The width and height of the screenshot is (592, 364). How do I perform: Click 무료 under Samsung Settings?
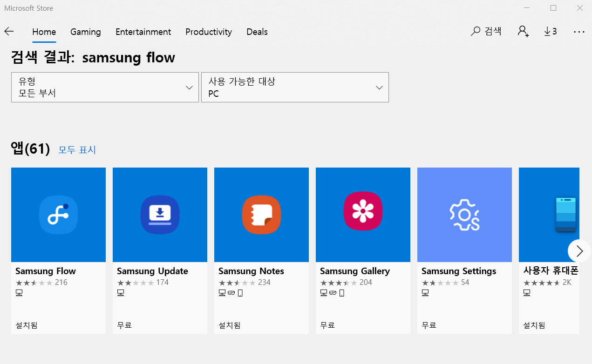429,325
